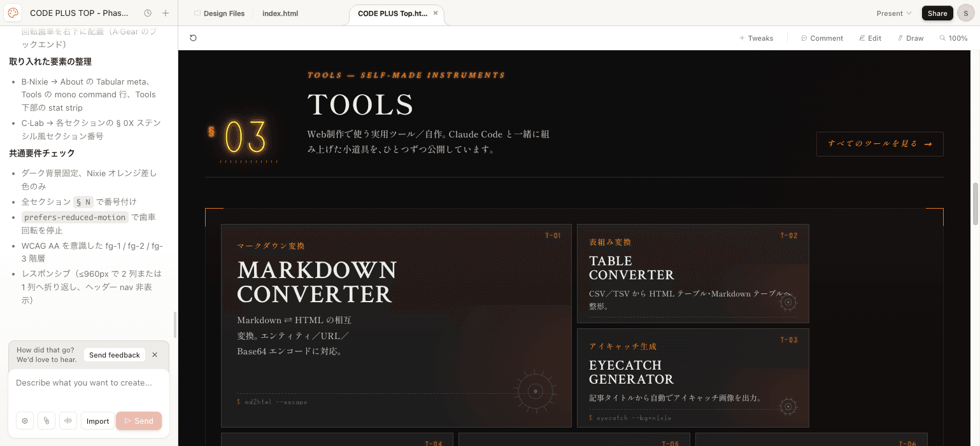Dismiss the feedback banner

click(155, 355)
